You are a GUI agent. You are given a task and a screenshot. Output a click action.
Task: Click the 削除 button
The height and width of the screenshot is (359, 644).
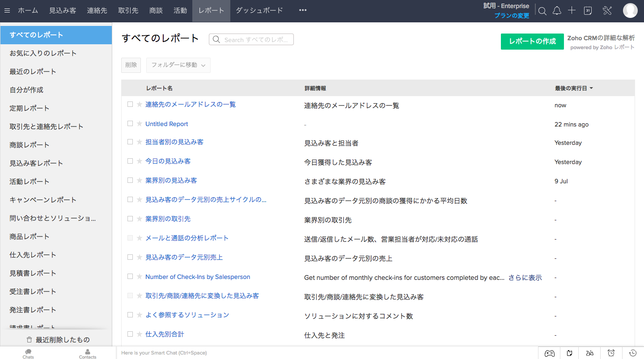pyautogui.click(x=131, y=65)
